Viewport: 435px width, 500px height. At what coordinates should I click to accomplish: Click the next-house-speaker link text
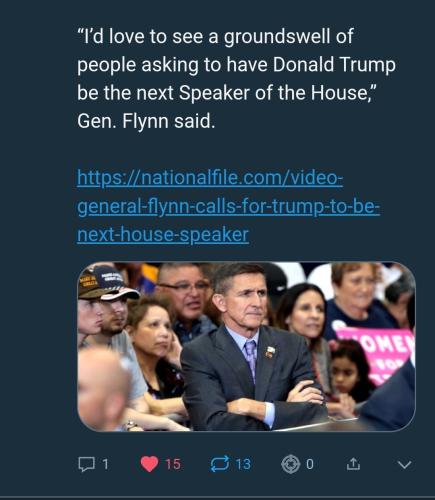[x=163, y=235]
